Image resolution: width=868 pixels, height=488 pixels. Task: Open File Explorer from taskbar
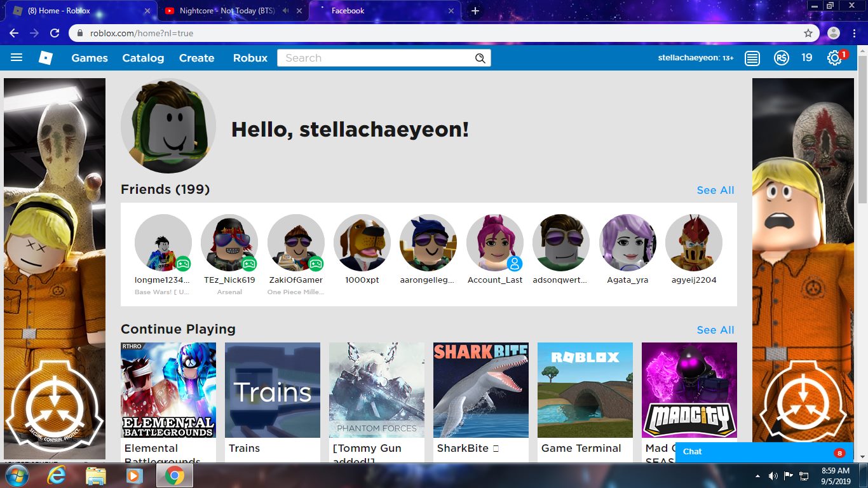point(96,475)
